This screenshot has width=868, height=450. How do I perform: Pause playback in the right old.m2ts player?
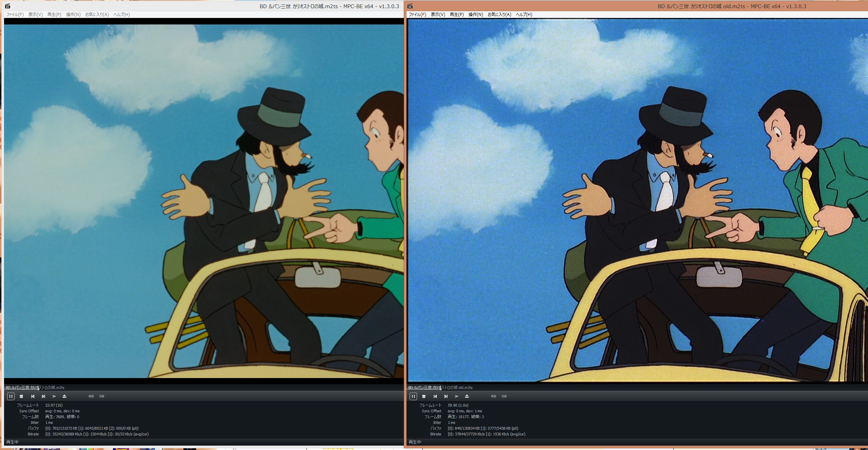[x=413, y=396]
